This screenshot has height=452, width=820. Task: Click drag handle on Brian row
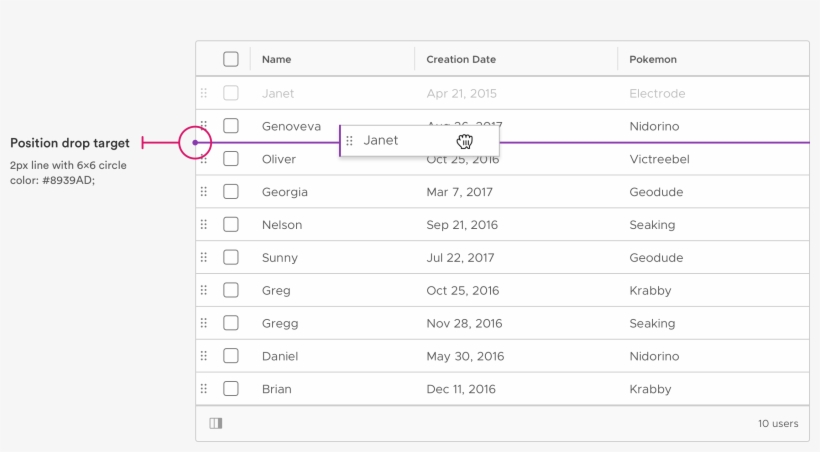coord(204,389)
